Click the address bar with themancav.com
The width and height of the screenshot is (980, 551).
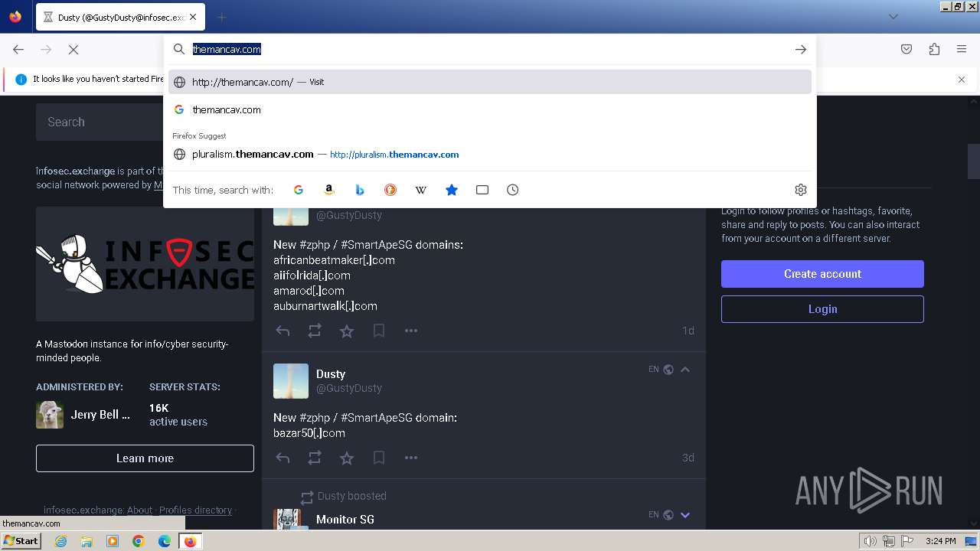click(490, 49)
